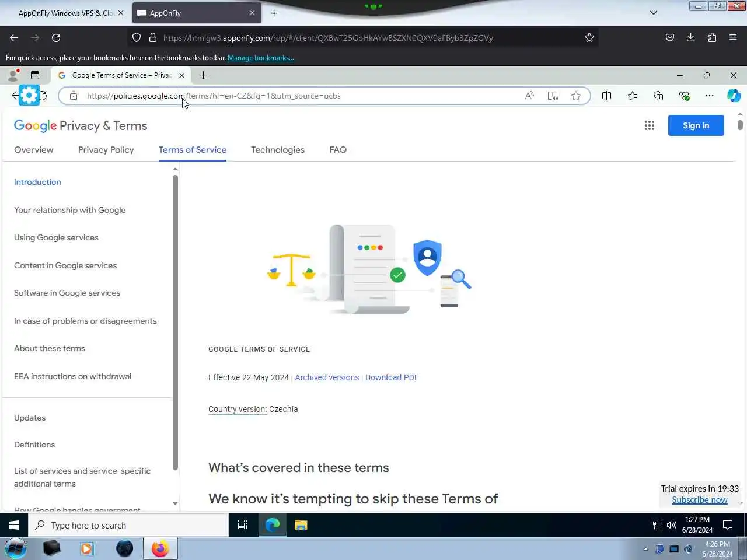
Task: Click the Edge read aloud icon
Action: tap(529, 96)
